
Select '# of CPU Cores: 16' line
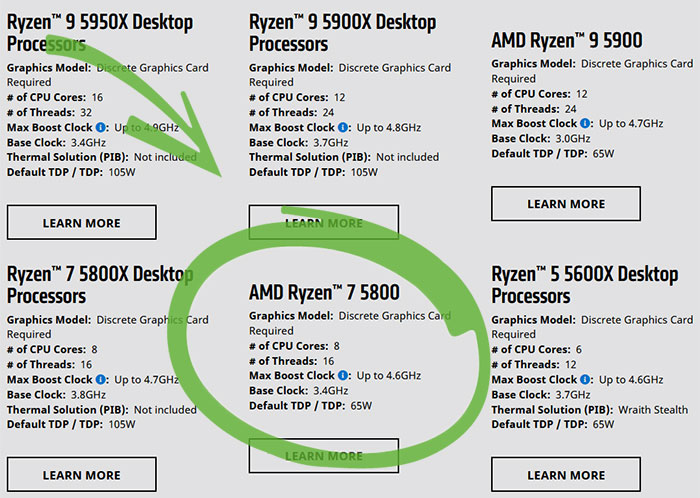55,97
